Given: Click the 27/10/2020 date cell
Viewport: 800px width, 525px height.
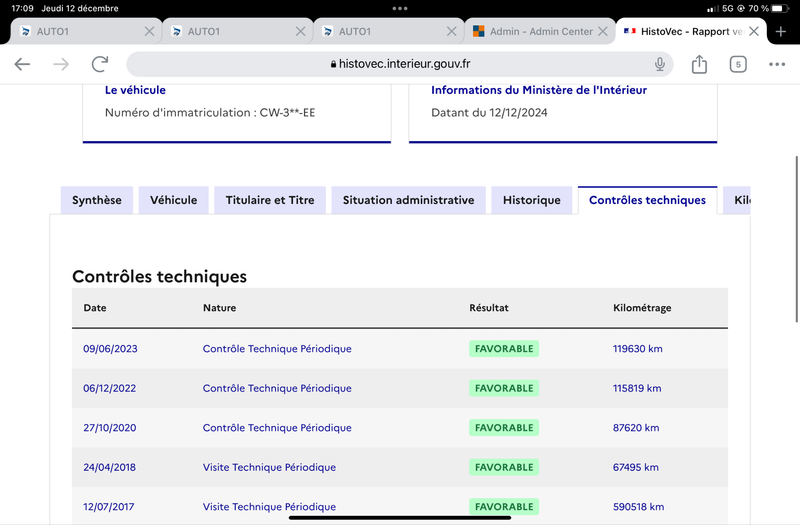Looking at the screenshot, I should (x=110, y=428).
